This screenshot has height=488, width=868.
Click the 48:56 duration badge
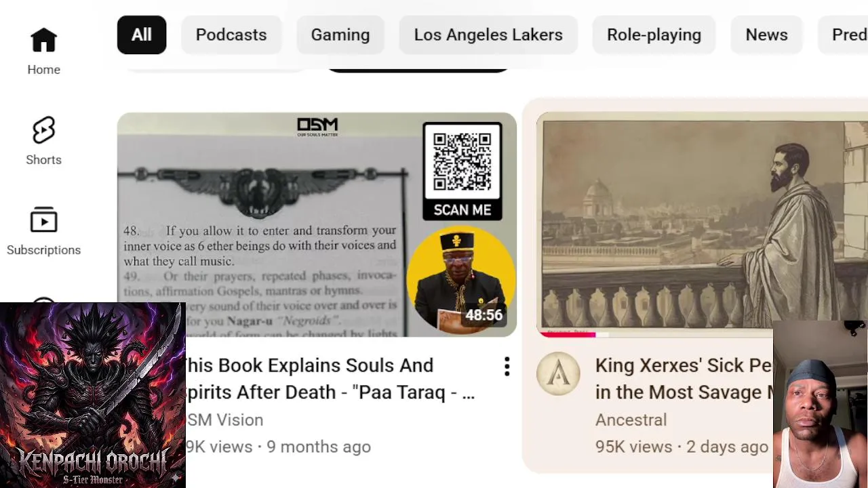pos(484,315)
